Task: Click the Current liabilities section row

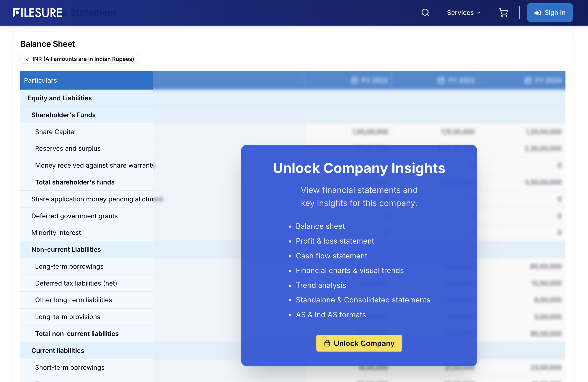Action: pyautogui.click(x=58, y=351)
